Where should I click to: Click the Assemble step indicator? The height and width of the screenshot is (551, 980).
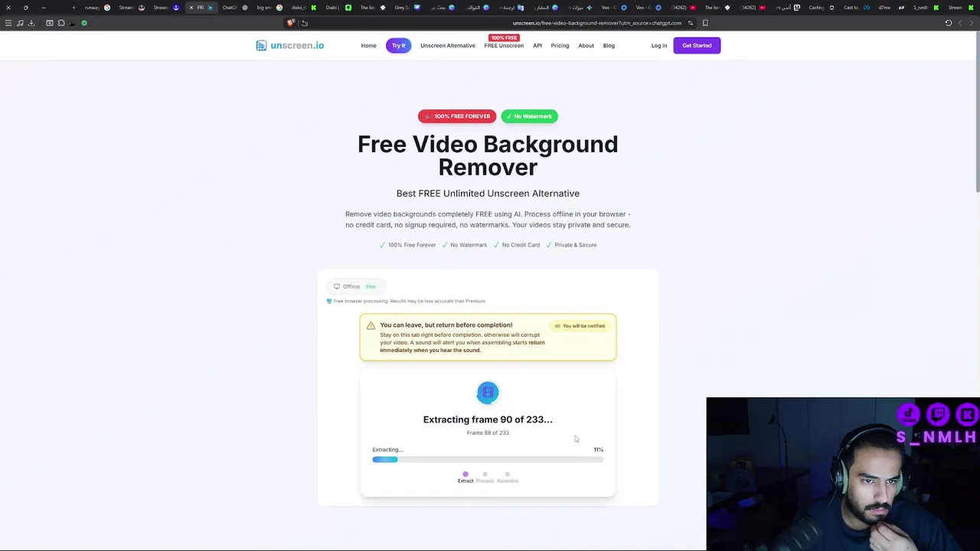[x=508, y=477]
